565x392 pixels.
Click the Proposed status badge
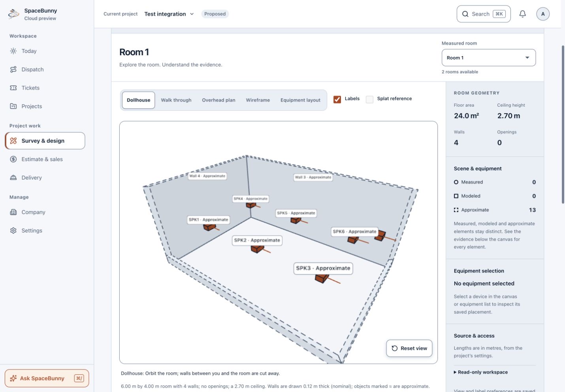tap(215, 14)
